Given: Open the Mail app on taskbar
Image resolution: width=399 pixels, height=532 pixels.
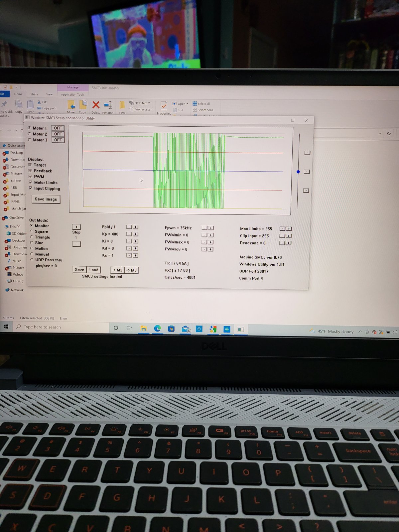Looking at the screenshot, I should click(x=185, y=329).
